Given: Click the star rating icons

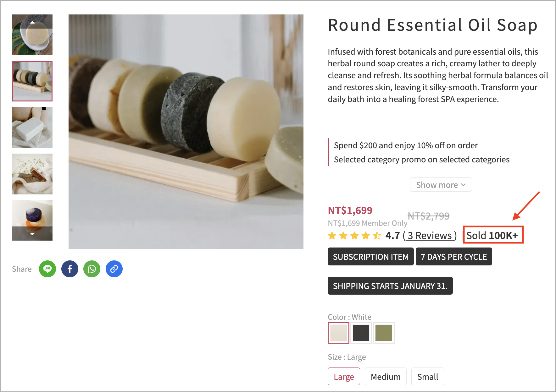Looking at the screenshot, I should click(x=354, y=236).
